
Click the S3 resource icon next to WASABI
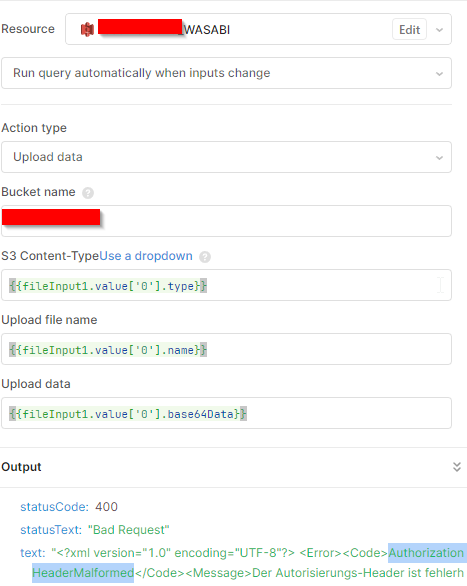click(87, 30)
